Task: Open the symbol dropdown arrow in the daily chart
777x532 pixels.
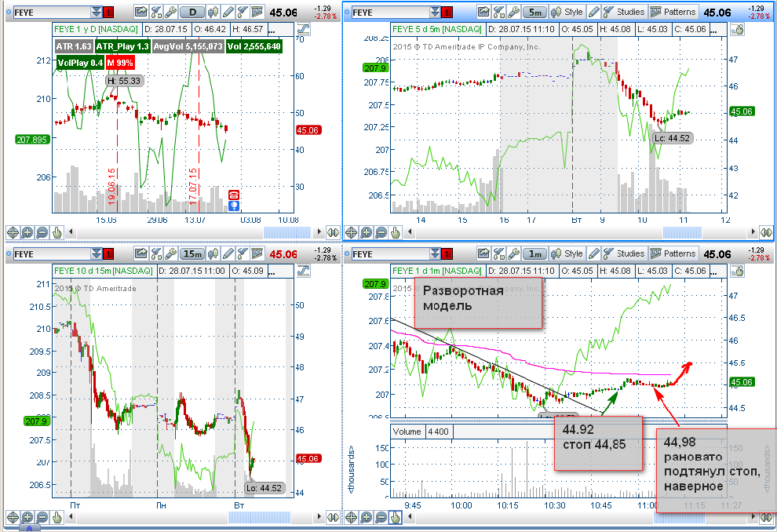Action: [96, 13]
